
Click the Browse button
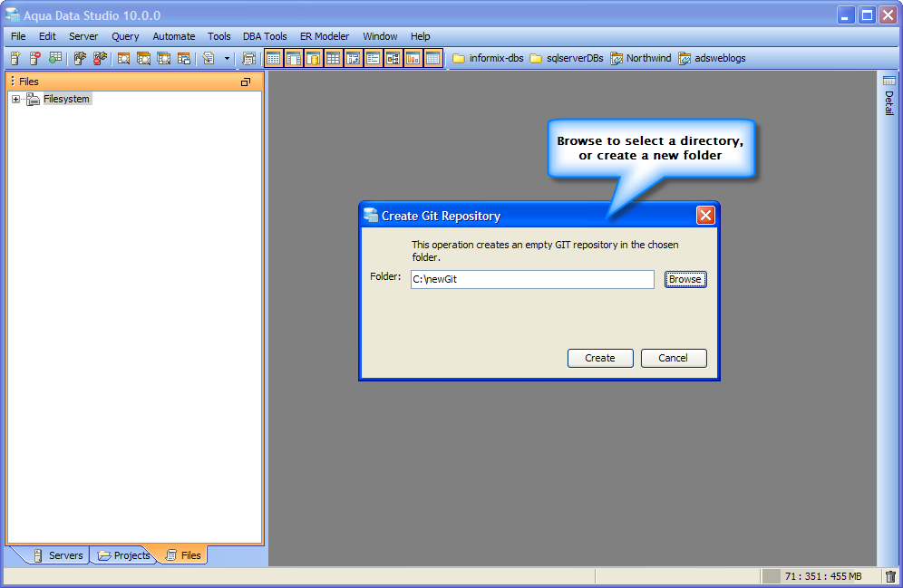(685, 279)
